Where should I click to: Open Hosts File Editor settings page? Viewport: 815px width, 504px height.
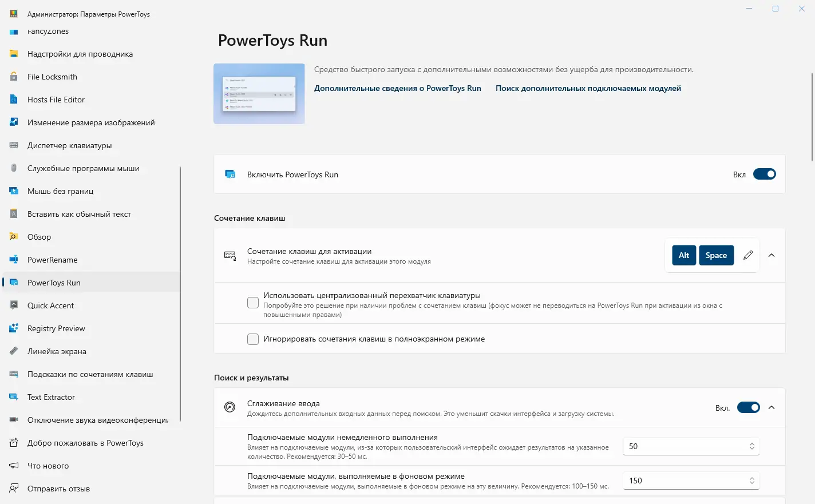[92, 100]
